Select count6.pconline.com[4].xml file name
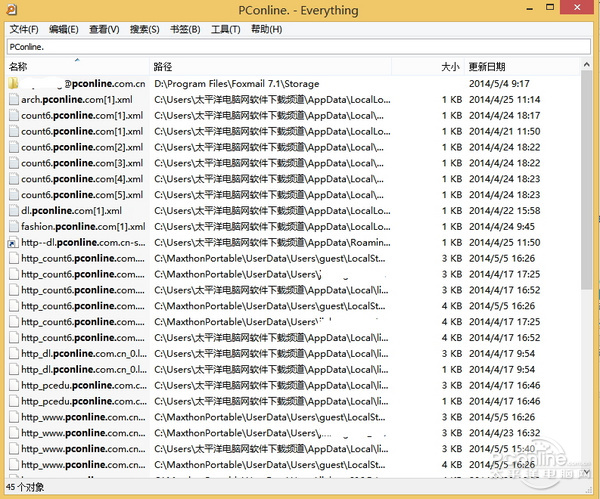This screenshot has height=499, width=600. click(x=82, y=179)
